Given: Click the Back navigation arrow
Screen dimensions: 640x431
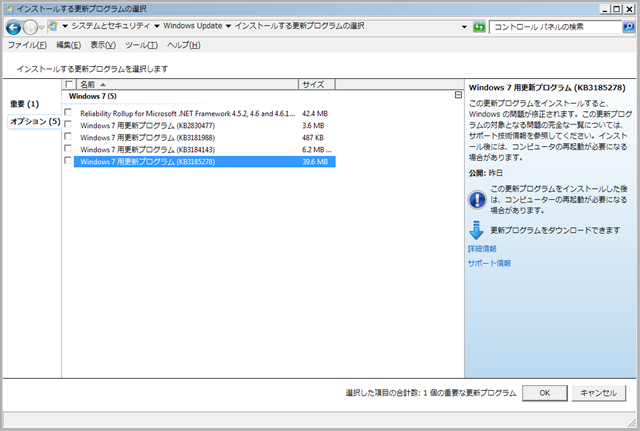Looking at the screenshot, I should tap(13, 28).
